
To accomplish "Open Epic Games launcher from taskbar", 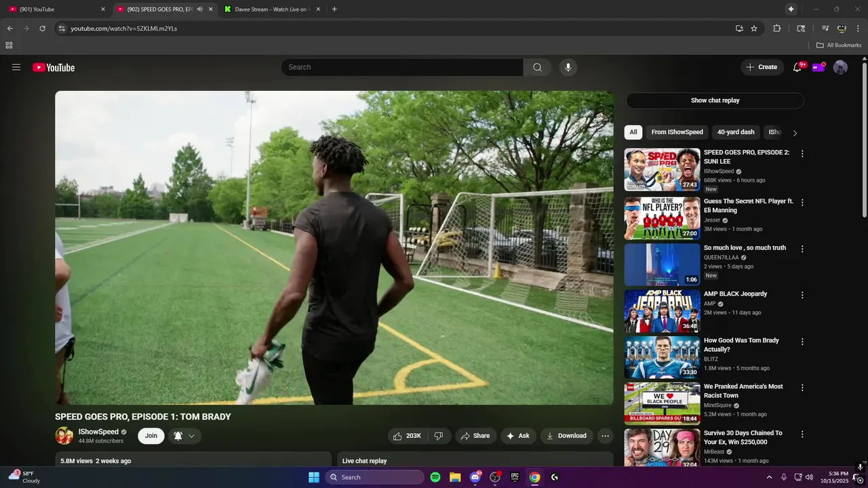I will (x=515, y=477).
